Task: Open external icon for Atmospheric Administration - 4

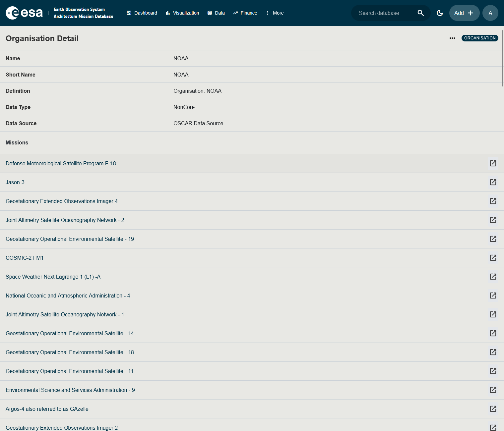Action: 493,296
